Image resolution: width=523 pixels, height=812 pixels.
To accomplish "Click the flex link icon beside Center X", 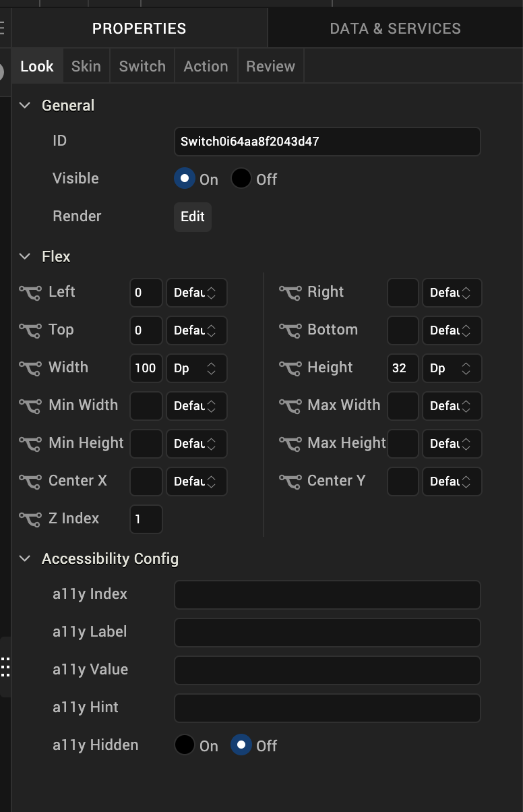I will pos(30,482).
